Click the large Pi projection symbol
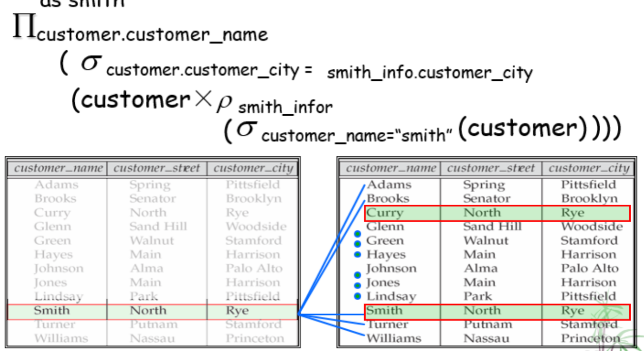This screenshot has height=351, width=644. click(x=25, y=28)
